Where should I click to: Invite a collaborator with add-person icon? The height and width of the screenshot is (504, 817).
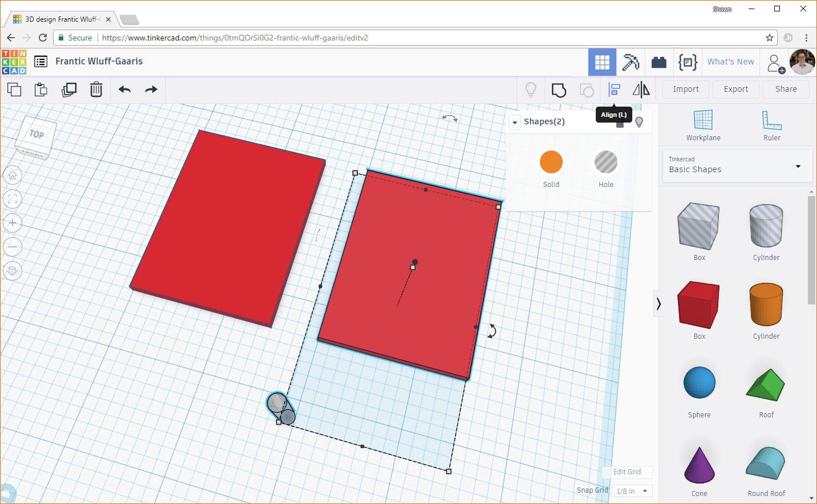[x=775, y=63]
